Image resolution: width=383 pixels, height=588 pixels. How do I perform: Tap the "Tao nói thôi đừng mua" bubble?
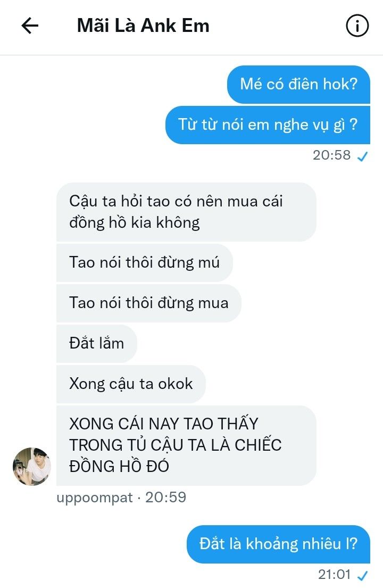[149, 303]
